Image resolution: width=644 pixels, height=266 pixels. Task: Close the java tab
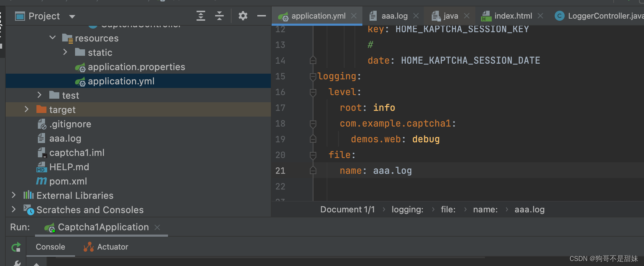tap(467, 16)
